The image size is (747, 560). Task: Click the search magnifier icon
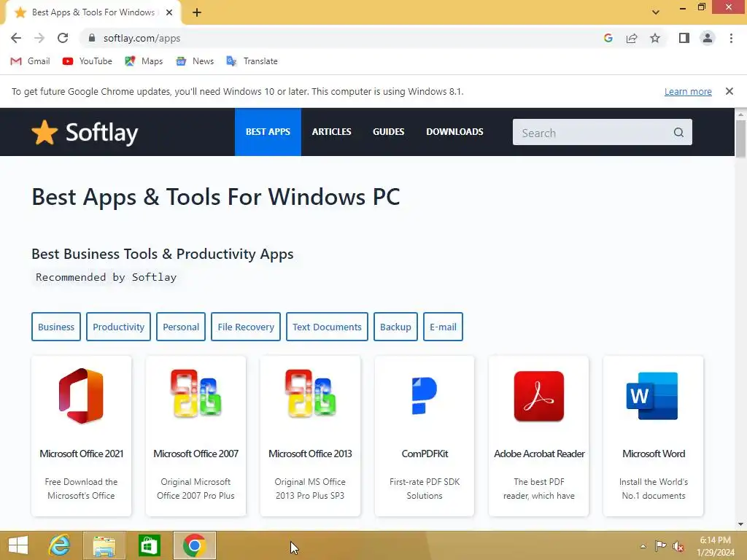coord(678,133)
